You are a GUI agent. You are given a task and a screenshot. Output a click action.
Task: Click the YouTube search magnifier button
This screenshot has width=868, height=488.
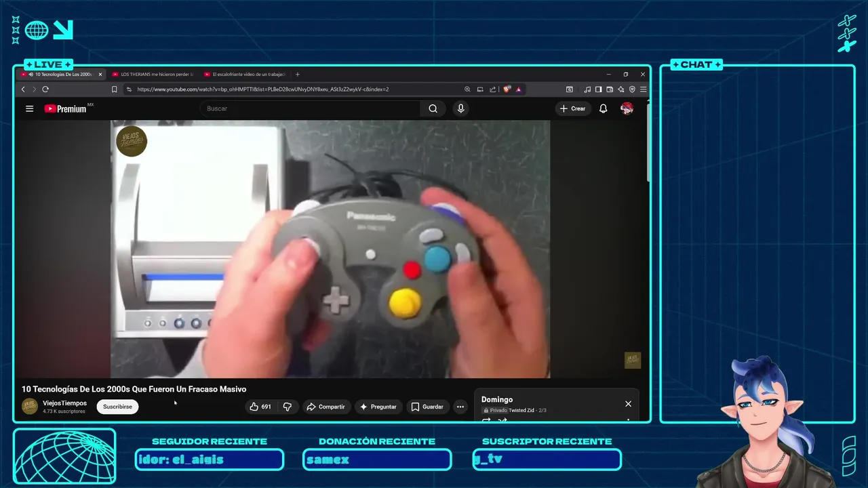(433, 108)
